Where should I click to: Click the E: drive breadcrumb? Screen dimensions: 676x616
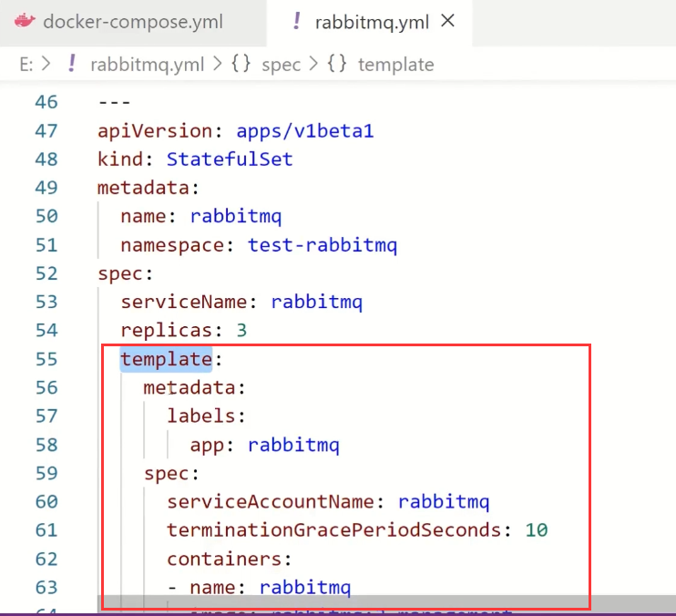(26, 65)
